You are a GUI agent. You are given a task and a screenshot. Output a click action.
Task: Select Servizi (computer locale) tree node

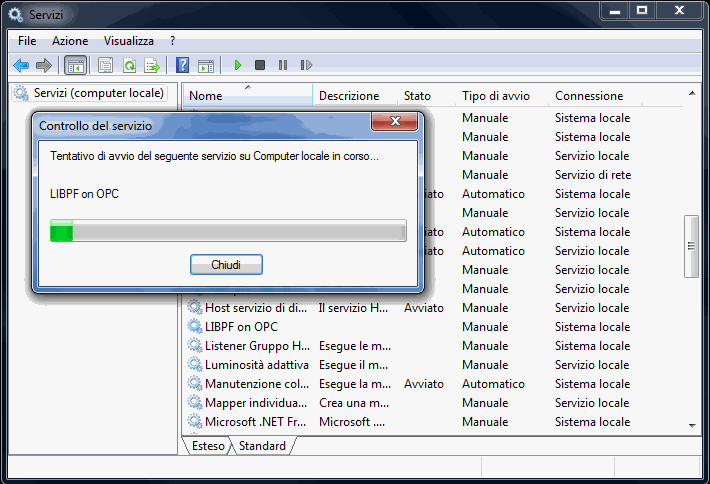click(98, 93)
